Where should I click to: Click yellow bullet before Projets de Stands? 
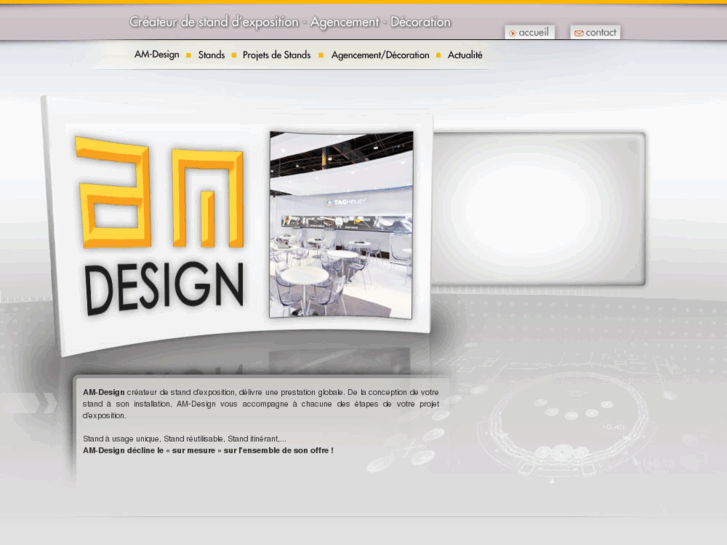[234, 56]
